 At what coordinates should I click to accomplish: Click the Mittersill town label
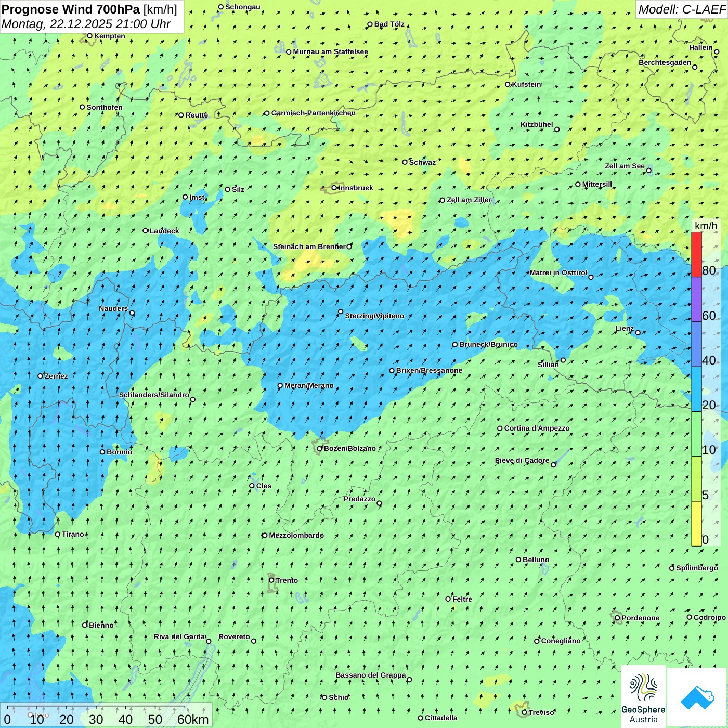point(597,184)
